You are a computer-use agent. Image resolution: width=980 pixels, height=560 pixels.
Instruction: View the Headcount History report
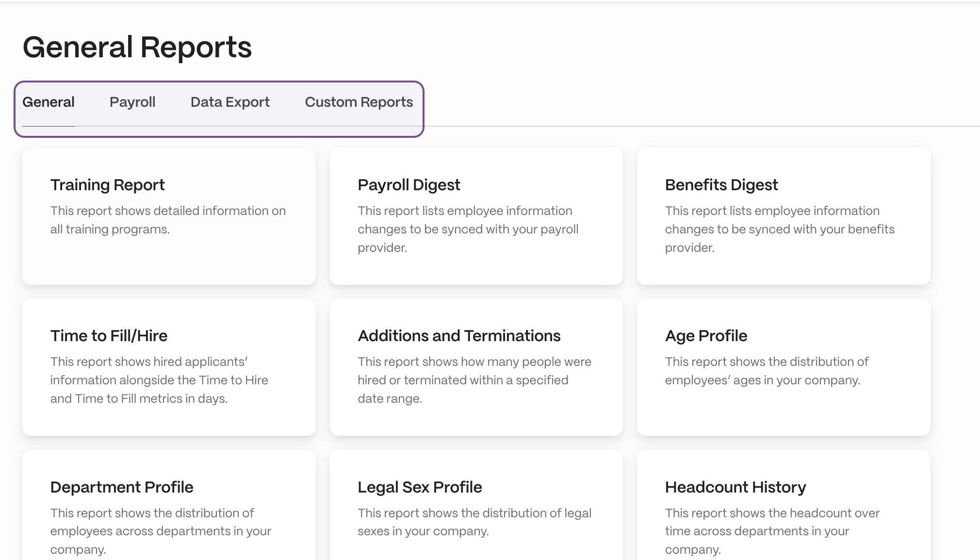pos(784,510)
